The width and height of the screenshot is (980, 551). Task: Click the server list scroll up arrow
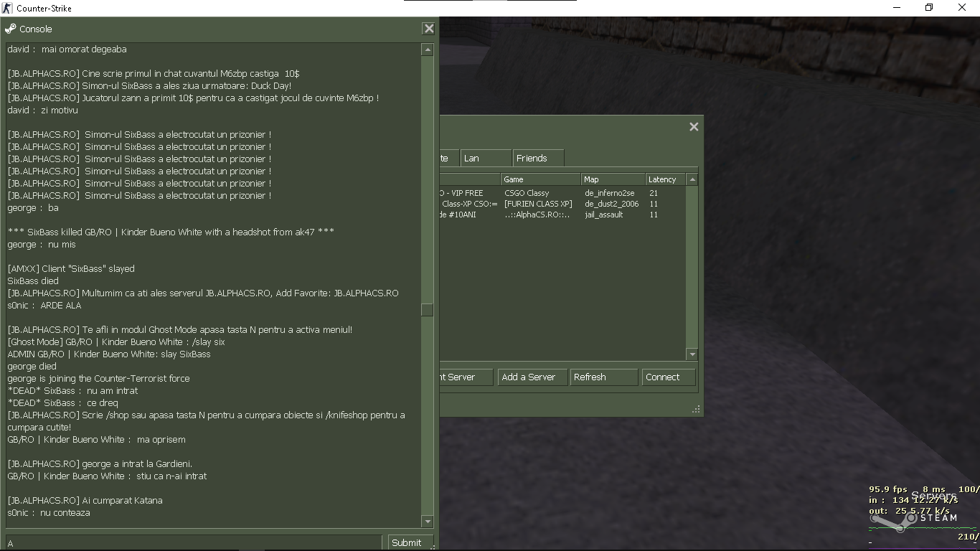pyautogui.click(x=692, y=179)
